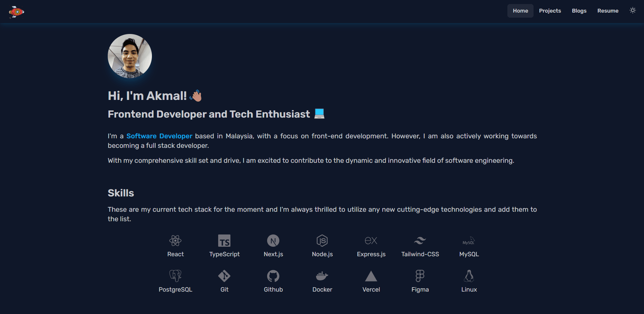Click the PostgreSQL elephant icon

175,276
